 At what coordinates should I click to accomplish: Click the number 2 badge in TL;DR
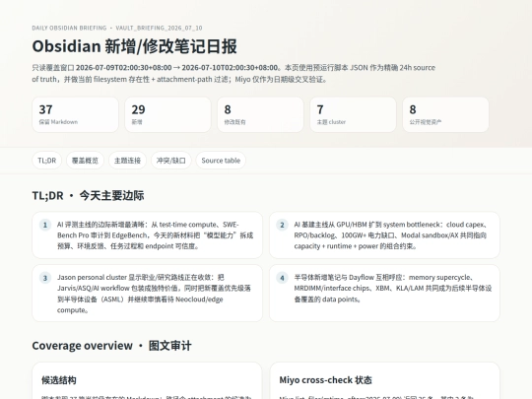[282, 225]
